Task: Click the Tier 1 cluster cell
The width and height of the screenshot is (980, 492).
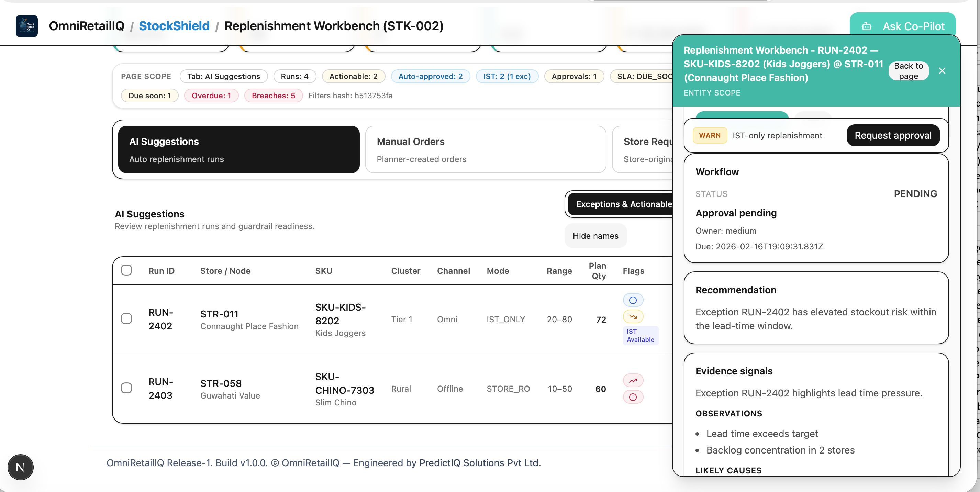Action: pos(401,319)
